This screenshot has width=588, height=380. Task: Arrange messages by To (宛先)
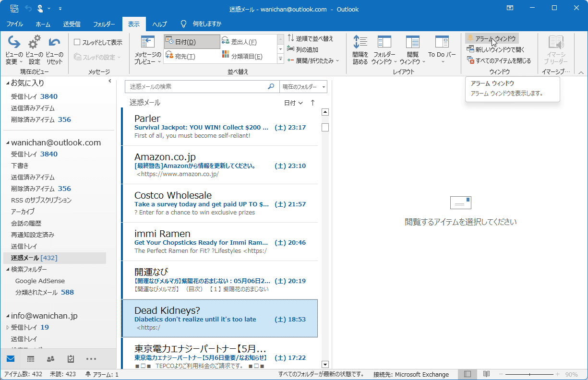pos(192,56)
